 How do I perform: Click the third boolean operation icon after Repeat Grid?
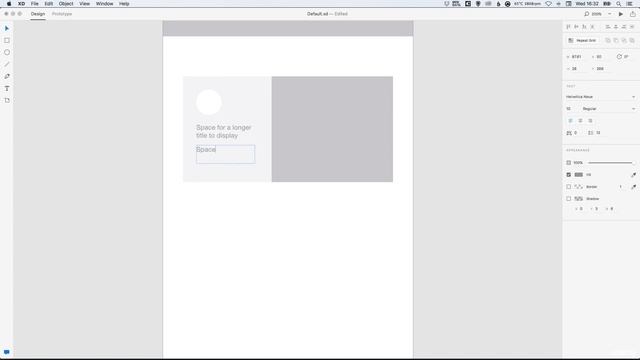624,40
